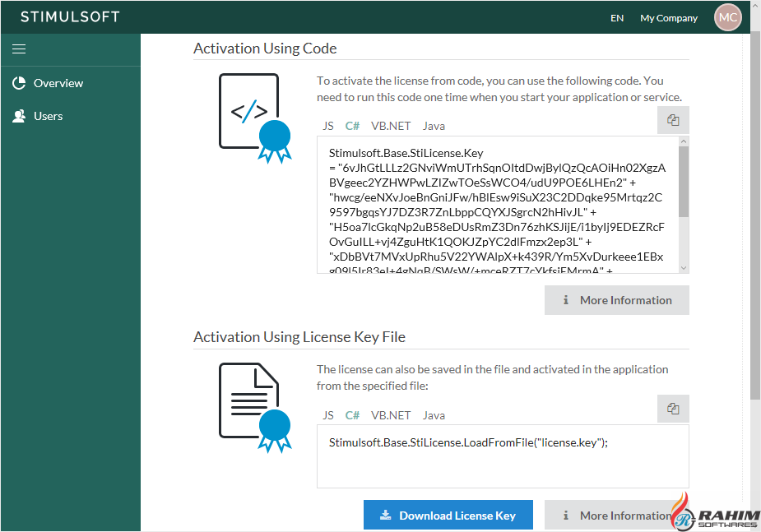Click the MC user avatar
Image resolution: width=761 pixels, height=532 pixels.
727,17
